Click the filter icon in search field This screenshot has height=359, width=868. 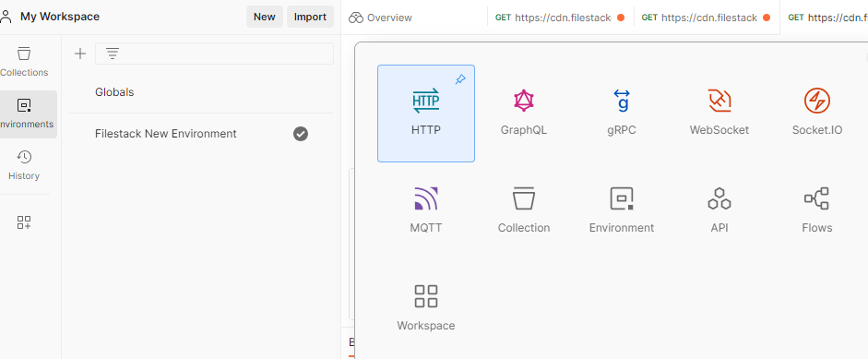(113, 54)
